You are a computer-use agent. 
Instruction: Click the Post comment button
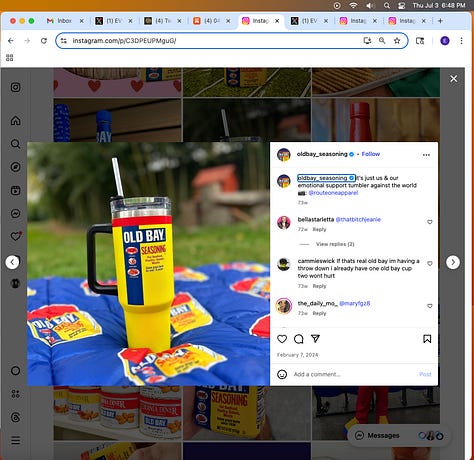(x=425, y=374)
